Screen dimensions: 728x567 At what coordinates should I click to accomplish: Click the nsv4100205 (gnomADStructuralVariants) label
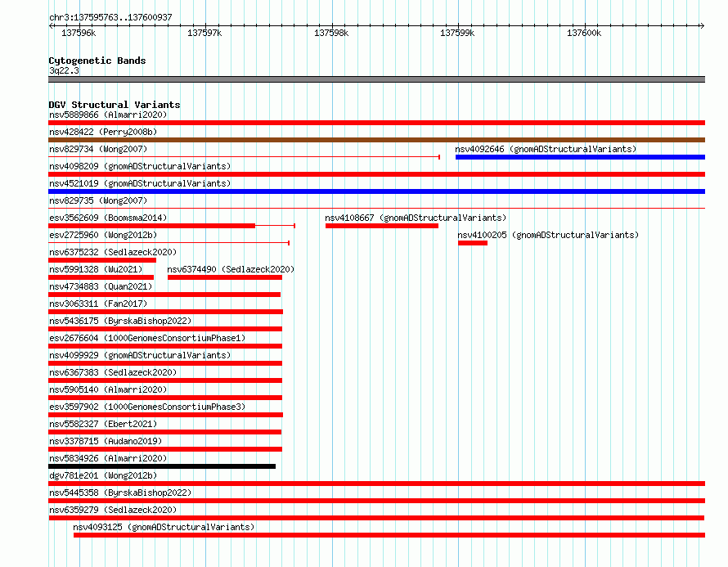(x=548, y=235)
